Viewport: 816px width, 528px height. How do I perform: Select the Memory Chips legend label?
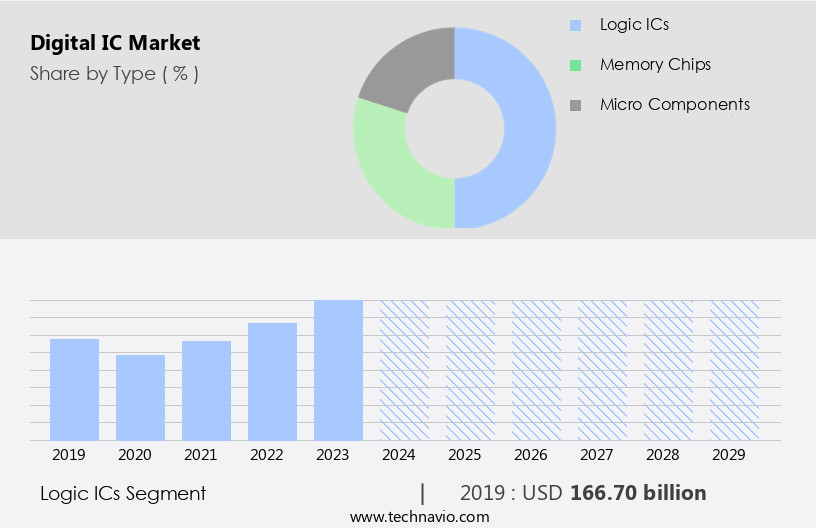point(655,64)
